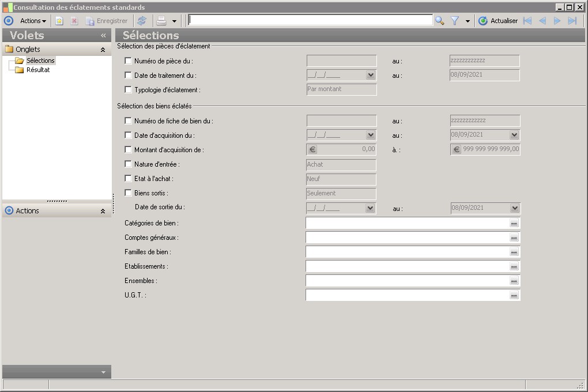Viewport: 588px width, 392px height.
Task: Click the New document toolbar icon
Action: tap(59, 21)
